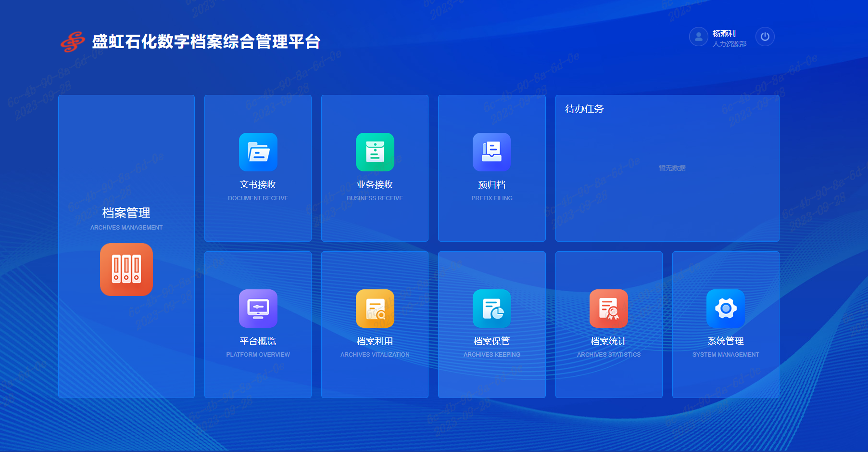Click the 预归档 (Prefix Filing) archive icon
This screenshot has width=868, height=452.
tap(491, 152)
